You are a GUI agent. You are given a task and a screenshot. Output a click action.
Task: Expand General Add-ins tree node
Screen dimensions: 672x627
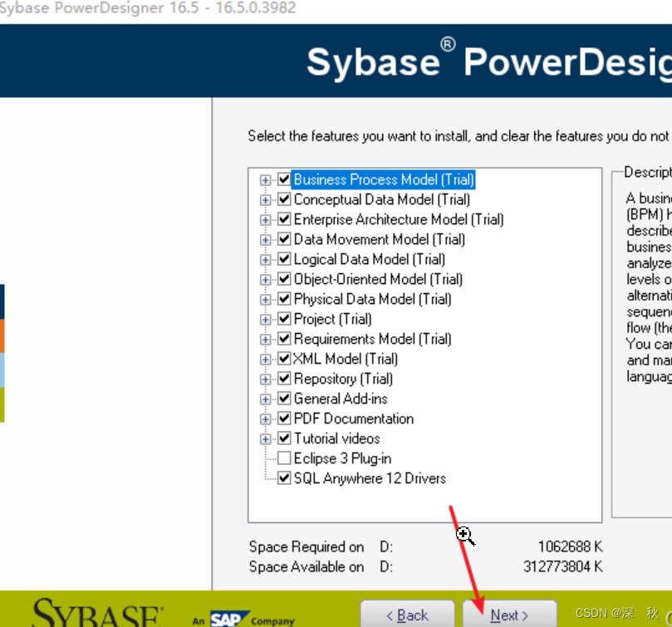(x=265, y=399)
